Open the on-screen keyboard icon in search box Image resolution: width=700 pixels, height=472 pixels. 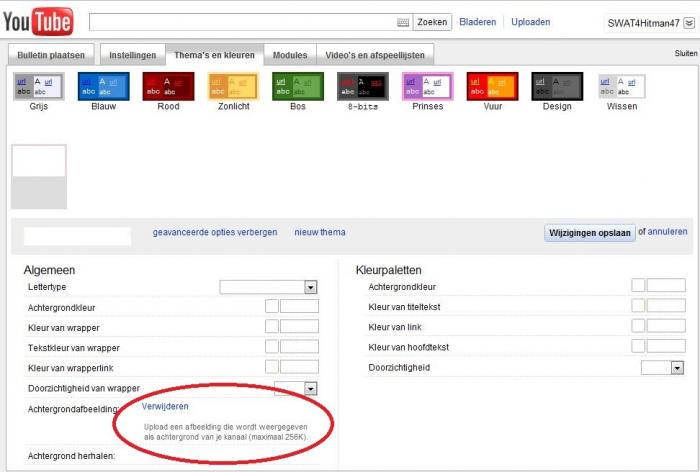pos(403,22)
